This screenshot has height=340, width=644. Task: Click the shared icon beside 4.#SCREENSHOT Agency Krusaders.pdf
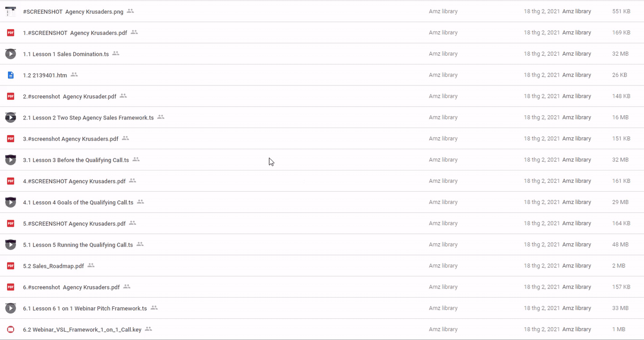click(133, 181)
